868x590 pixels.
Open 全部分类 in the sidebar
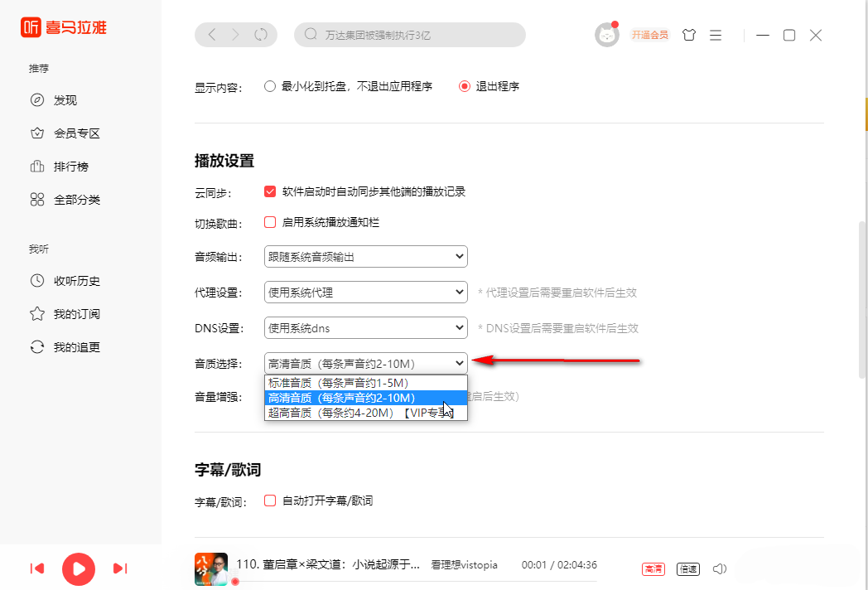77,200
